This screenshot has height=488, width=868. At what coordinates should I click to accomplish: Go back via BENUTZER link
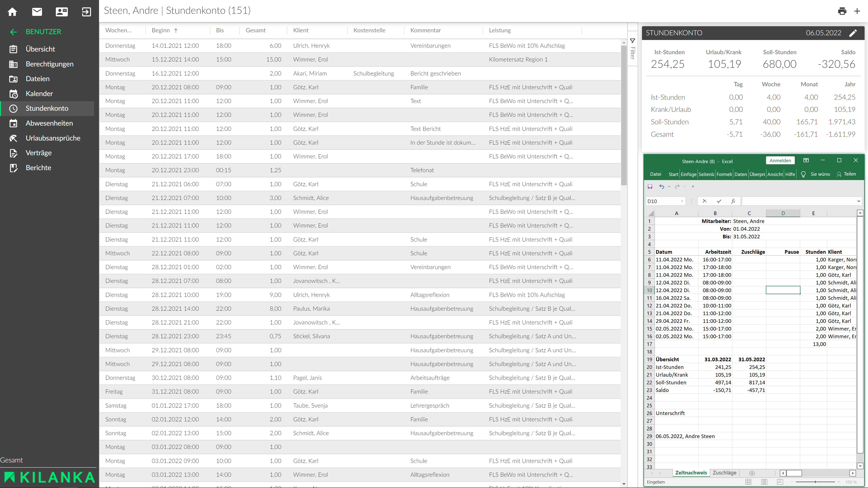(x=43, y=32)
